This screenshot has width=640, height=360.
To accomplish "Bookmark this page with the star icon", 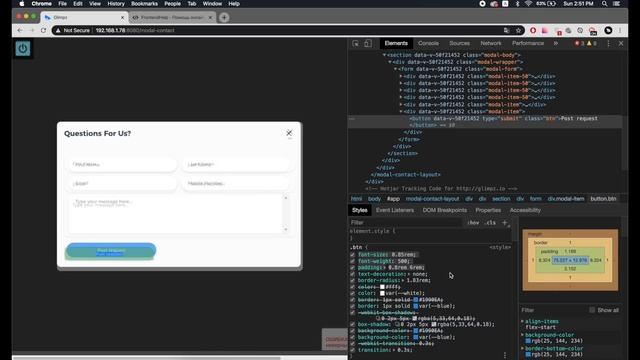I will (518, 30).
